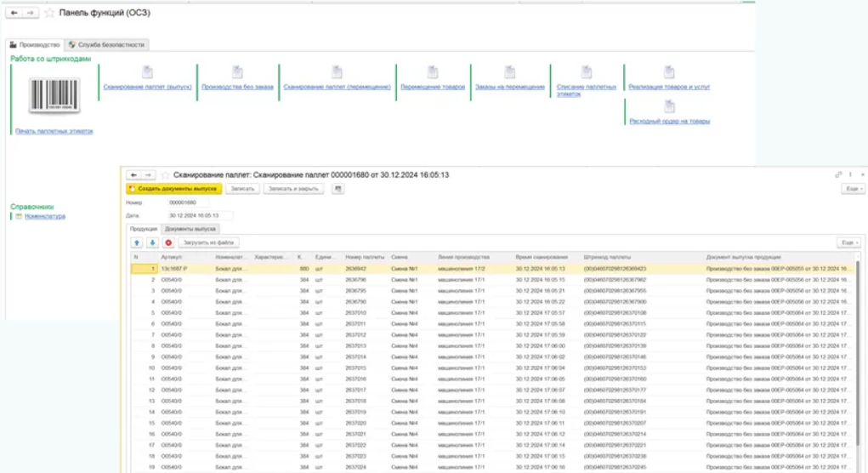Switch to Служба безопасности tab
868x473 pixels.
tap(106, 44)
